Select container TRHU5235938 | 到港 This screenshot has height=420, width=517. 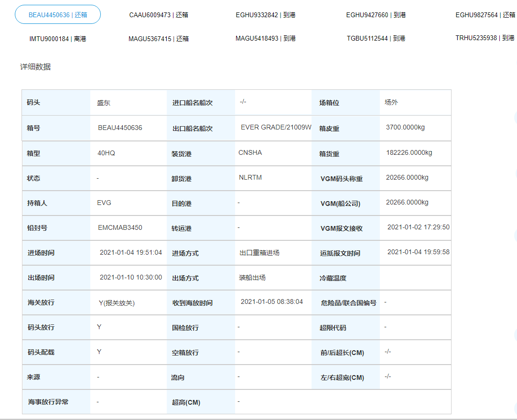[x=485, y=38]
